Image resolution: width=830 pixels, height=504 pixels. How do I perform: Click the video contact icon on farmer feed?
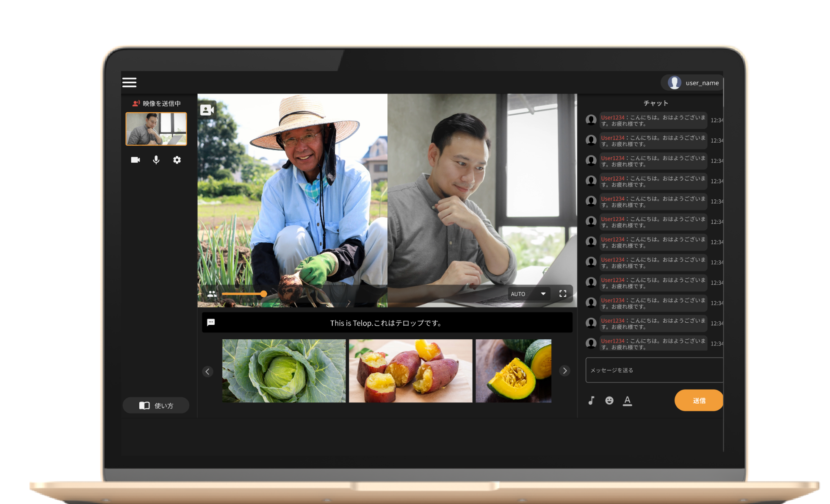click(x=207, y=110)
